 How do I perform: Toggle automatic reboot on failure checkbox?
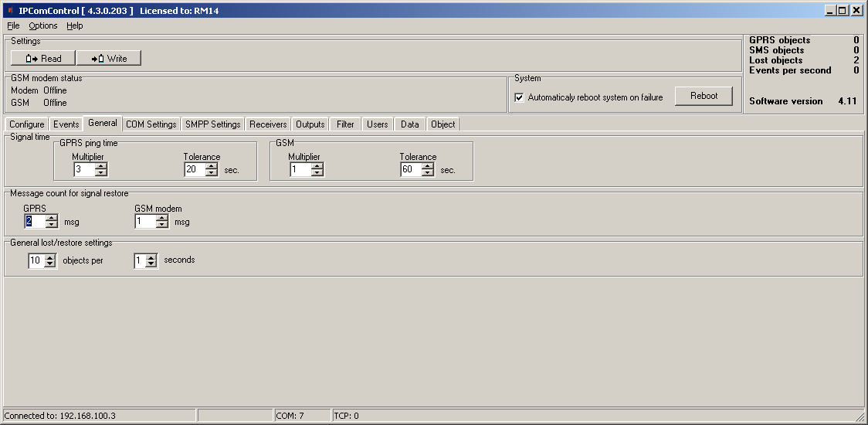(520, 97)
